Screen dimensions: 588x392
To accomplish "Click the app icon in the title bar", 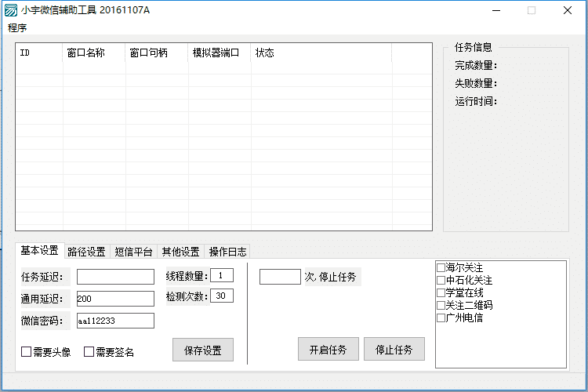I will pos(11,11).
